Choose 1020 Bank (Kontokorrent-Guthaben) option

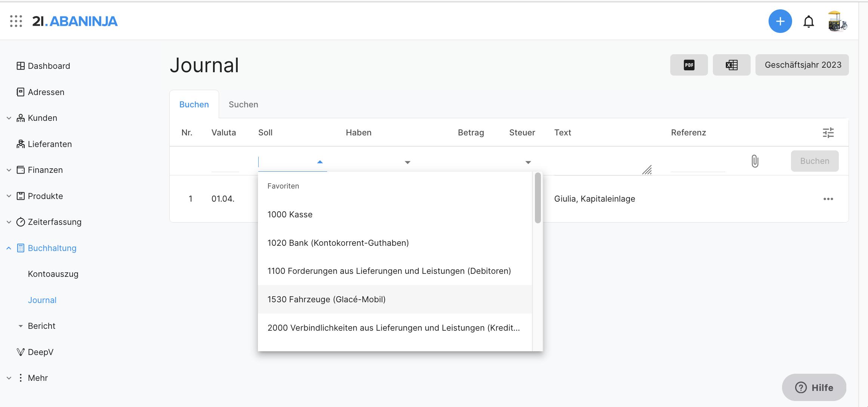[x=338, y=243]
